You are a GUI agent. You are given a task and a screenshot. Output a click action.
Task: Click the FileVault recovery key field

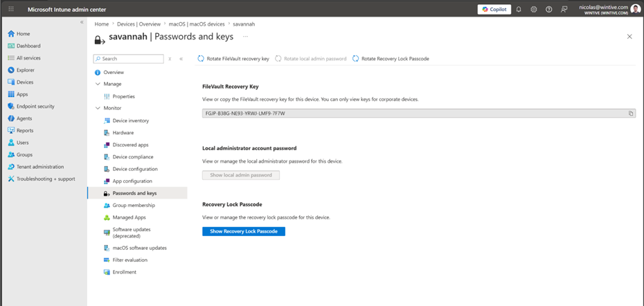419,114
